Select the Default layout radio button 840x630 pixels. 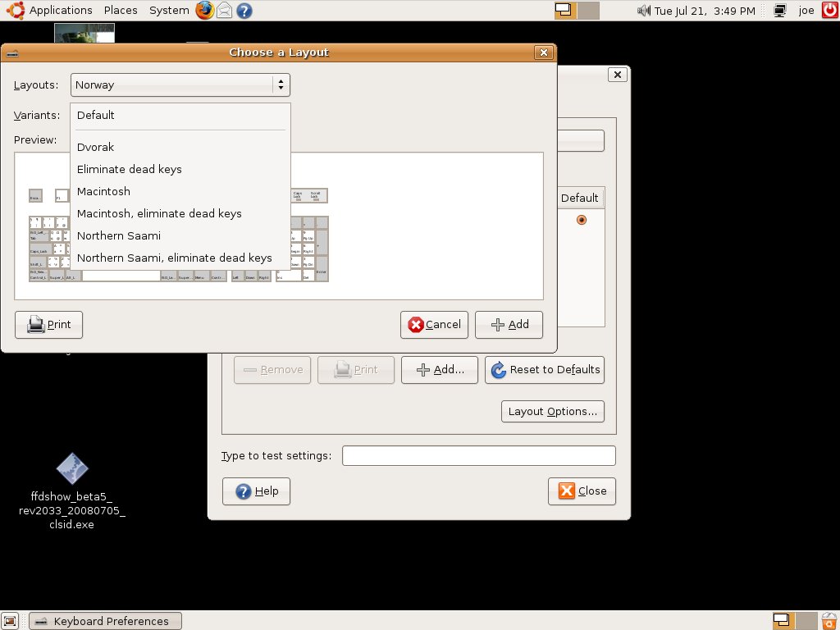pos(582,220)
